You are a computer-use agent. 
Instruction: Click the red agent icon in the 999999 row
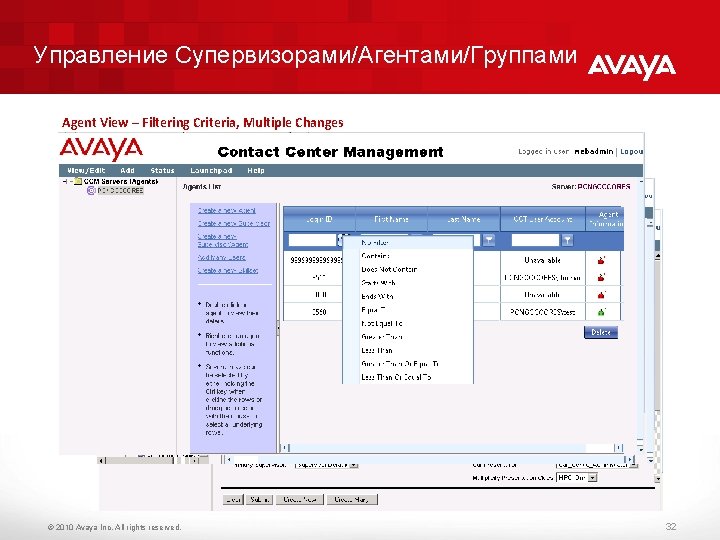point(602,260)
